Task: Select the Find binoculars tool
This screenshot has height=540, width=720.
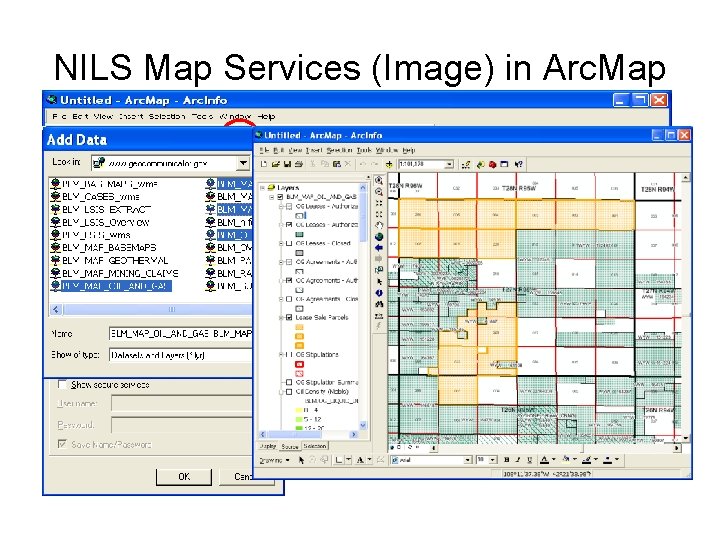Action: [x=379, y=304]
